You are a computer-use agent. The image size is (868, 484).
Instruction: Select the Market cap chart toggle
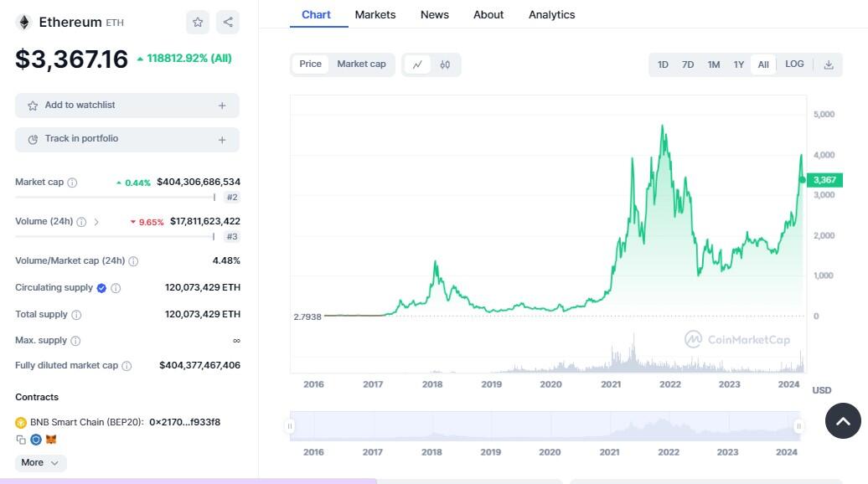[x=361, y=64]
